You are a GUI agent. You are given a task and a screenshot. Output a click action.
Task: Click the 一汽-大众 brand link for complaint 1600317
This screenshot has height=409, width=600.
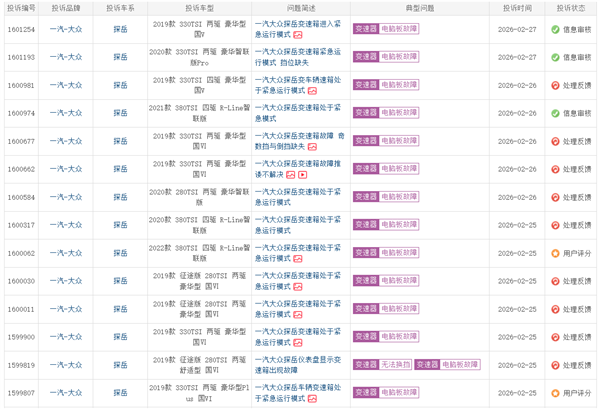66,226
